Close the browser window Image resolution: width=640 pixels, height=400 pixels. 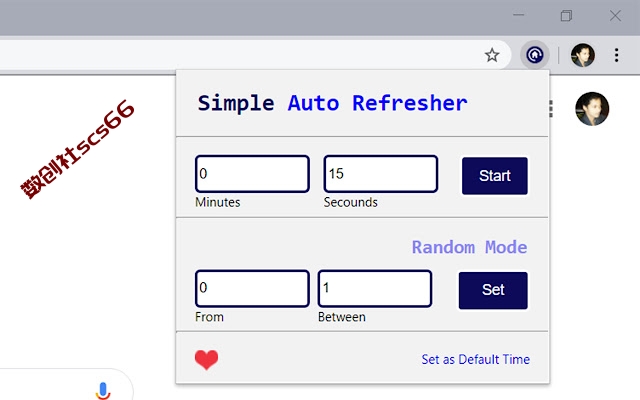pyautogui.click(x=615, y=16)
